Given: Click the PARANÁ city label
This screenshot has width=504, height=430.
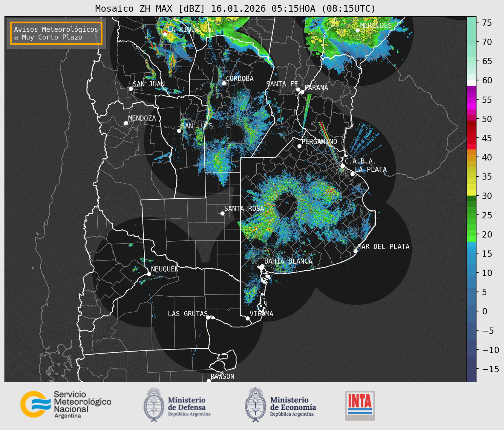Looking at the screenshot, I should coord(316,88).
